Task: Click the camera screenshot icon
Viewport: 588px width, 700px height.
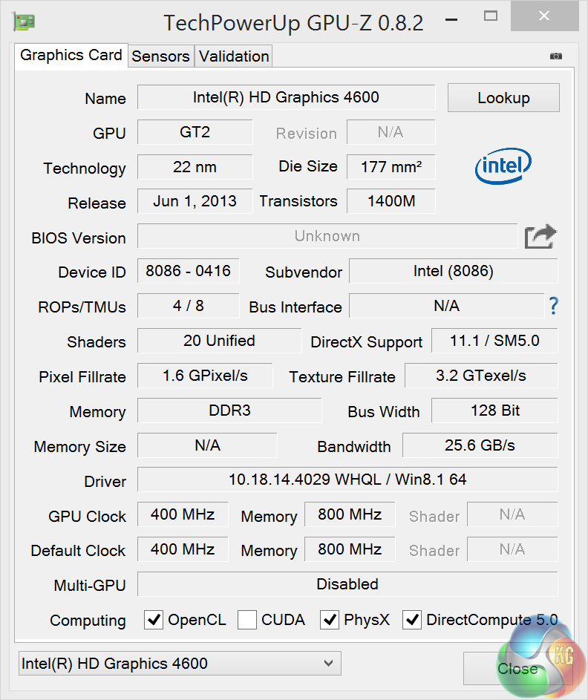Action: point(556,56)
